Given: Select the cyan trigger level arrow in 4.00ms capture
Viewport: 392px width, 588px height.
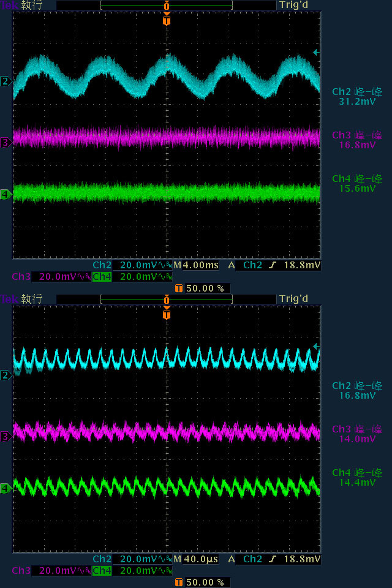Looking at the screenshot, I should (316, 53).
